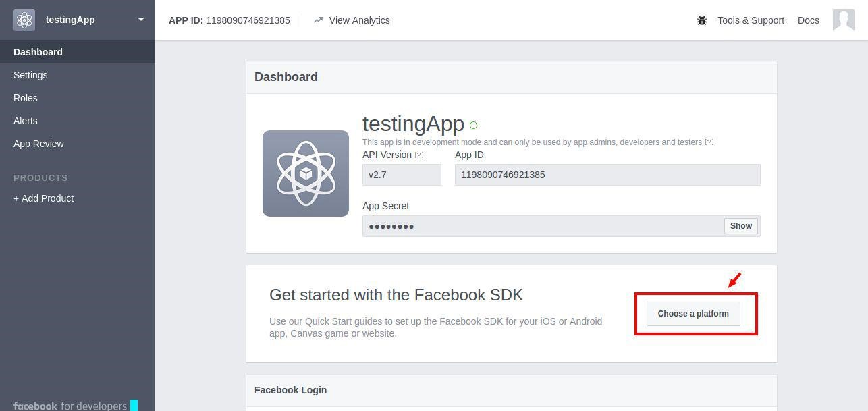868x411 pixels.
Task: Click the View Analytics trend icon
Action: click(x=319, y=20)
